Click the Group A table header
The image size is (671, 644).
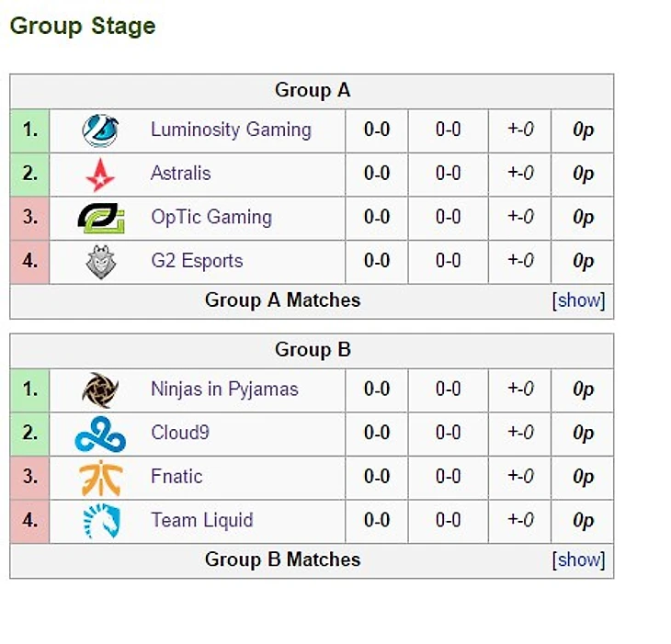tap(313, 91)
